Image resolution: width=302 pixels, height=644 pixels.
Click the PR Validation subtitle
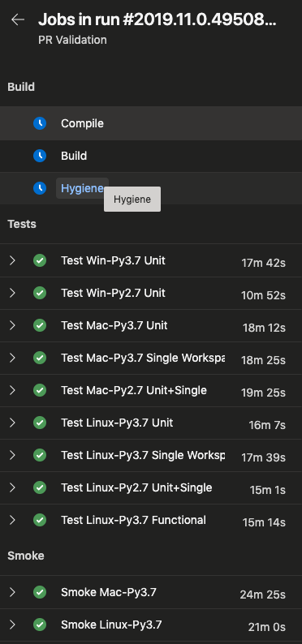(x=72, y=40)
